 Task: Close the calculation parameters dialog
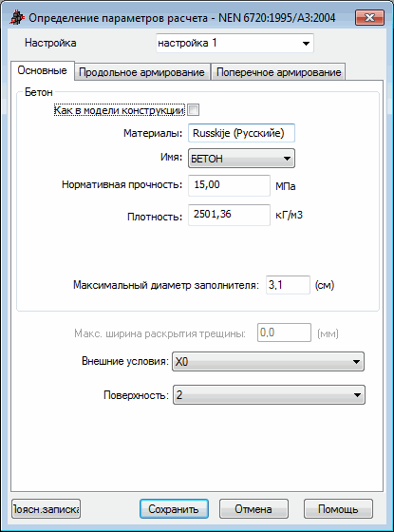(369, 17)
